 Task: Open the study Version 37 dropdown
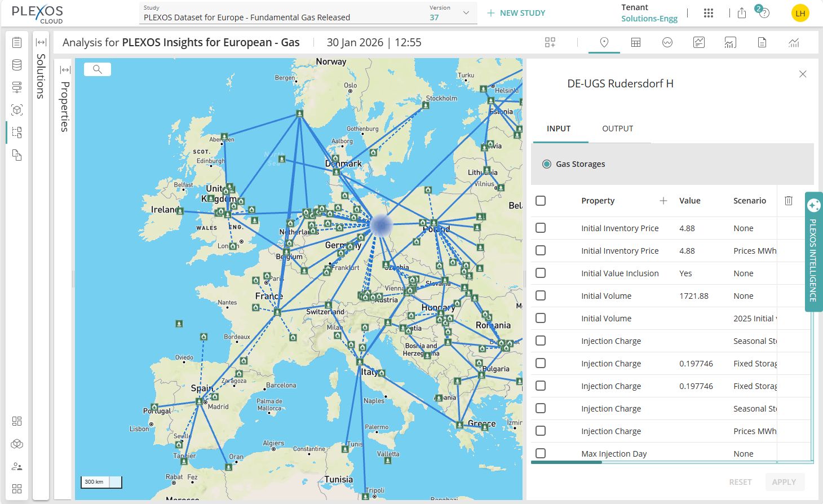pyautogui.click(x=464, y=12)
